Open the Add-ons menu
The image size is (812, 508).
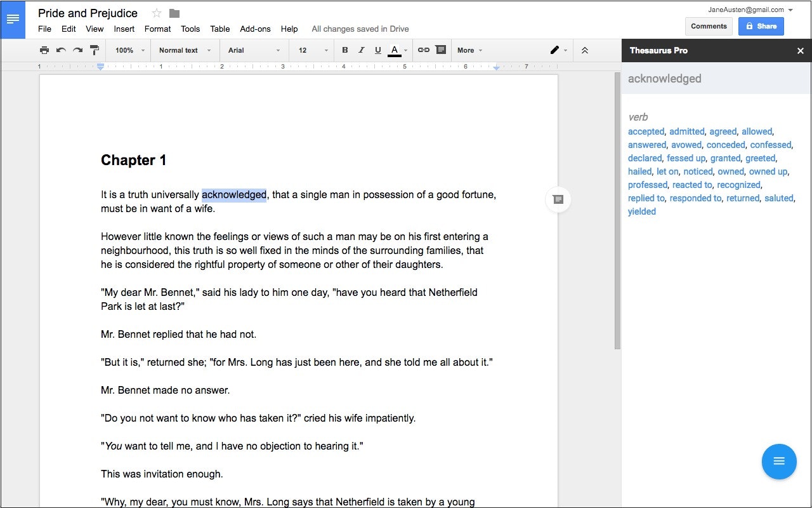[x=255, y=29]
